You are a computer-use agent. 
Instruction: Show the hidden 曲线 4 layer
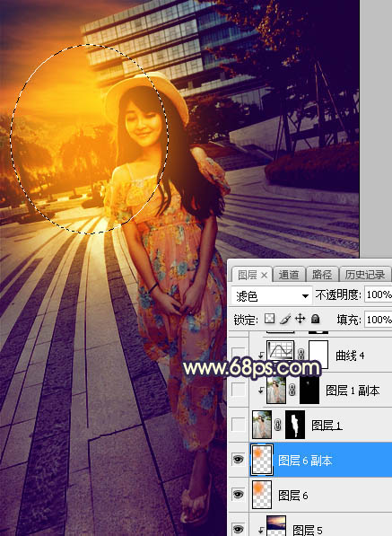238,354
